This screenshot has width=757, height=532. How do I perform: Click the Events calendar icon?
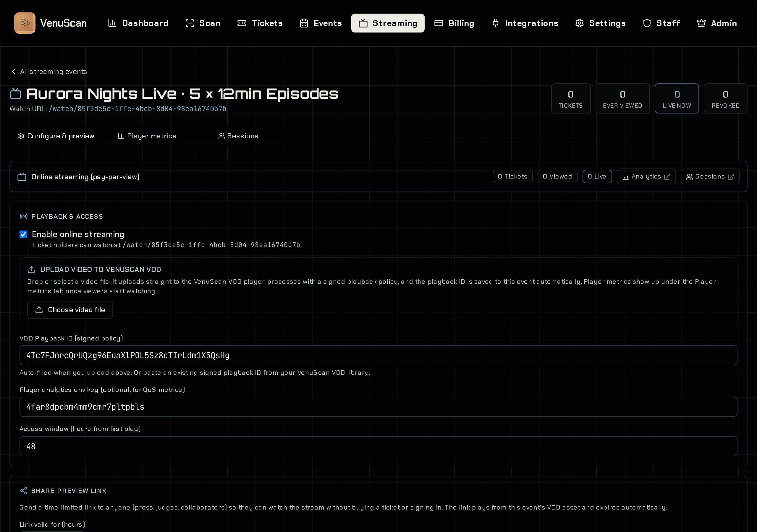[304, 23]
